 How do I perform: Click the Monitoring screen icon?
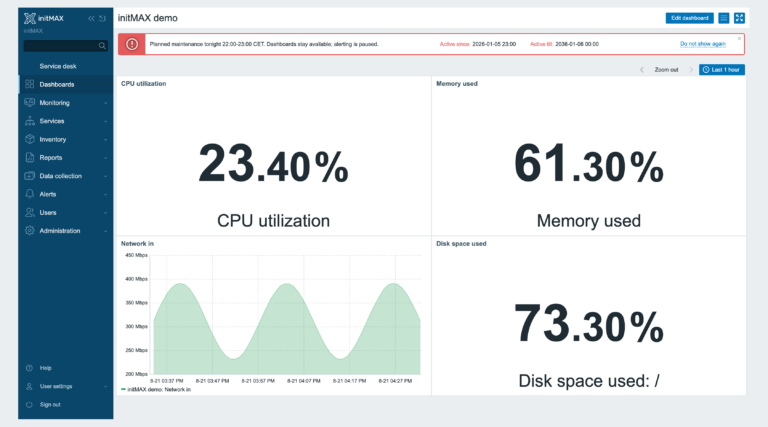click(29, 102)
